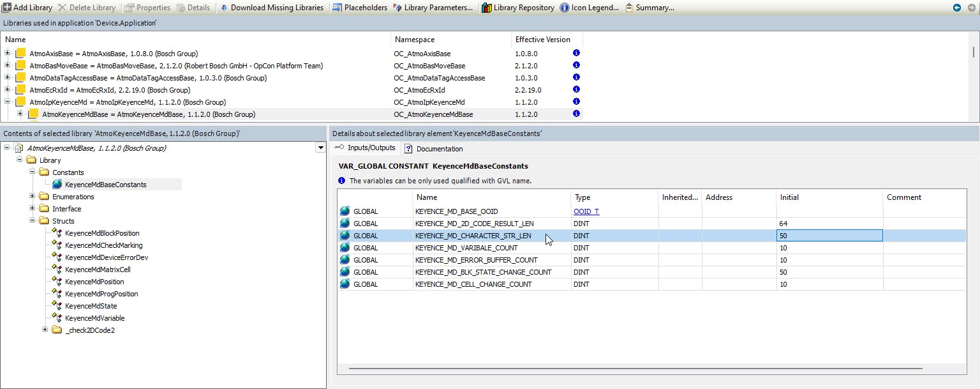Expand the AtmoAxisBase library node
The width and height of the screenshot is (980, 389).
pos(7,54)
